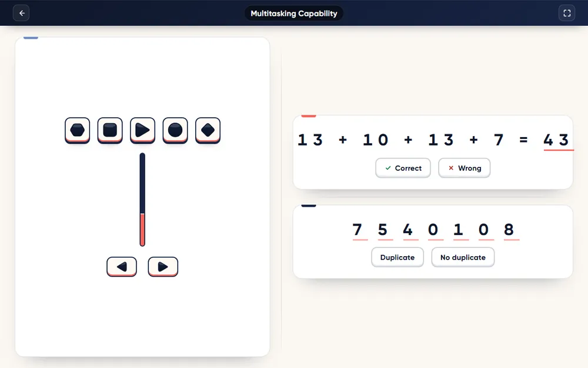The image size is (588, 368).
Task: Click the back arrow button
Action: pos(21,13)
